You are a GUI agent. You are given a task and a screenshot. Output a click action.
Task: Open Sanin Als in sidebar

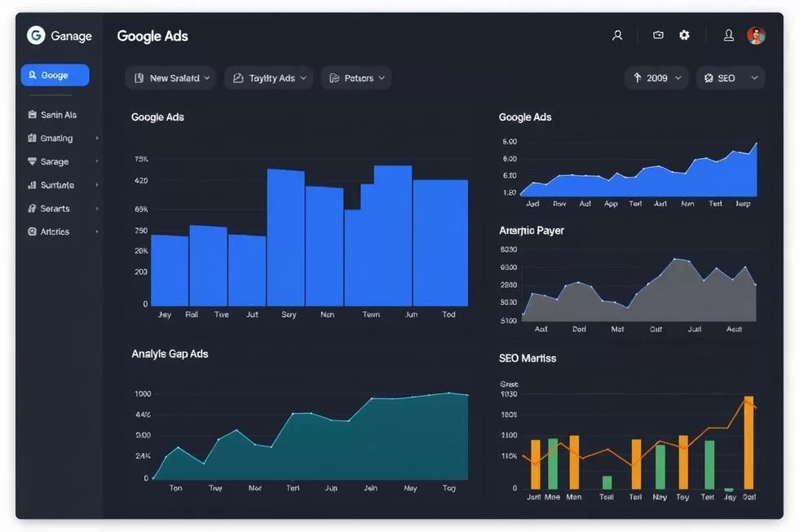59,115
